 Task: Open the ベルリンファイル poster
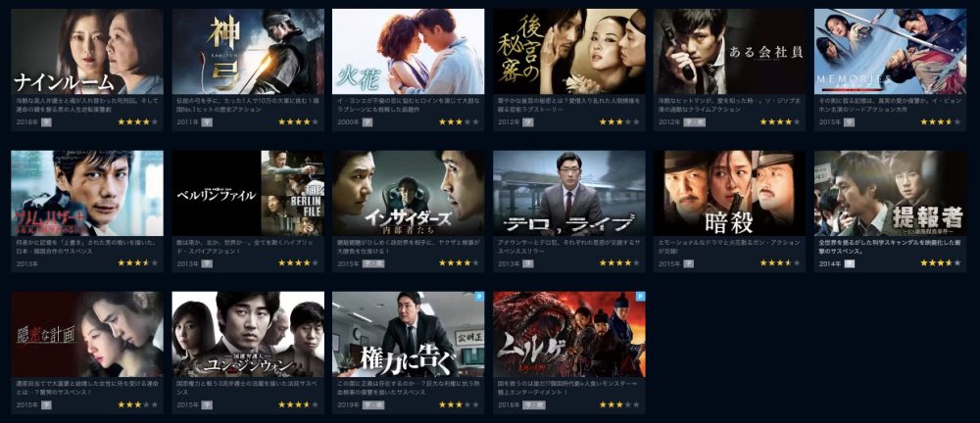(x=248, y=193)
